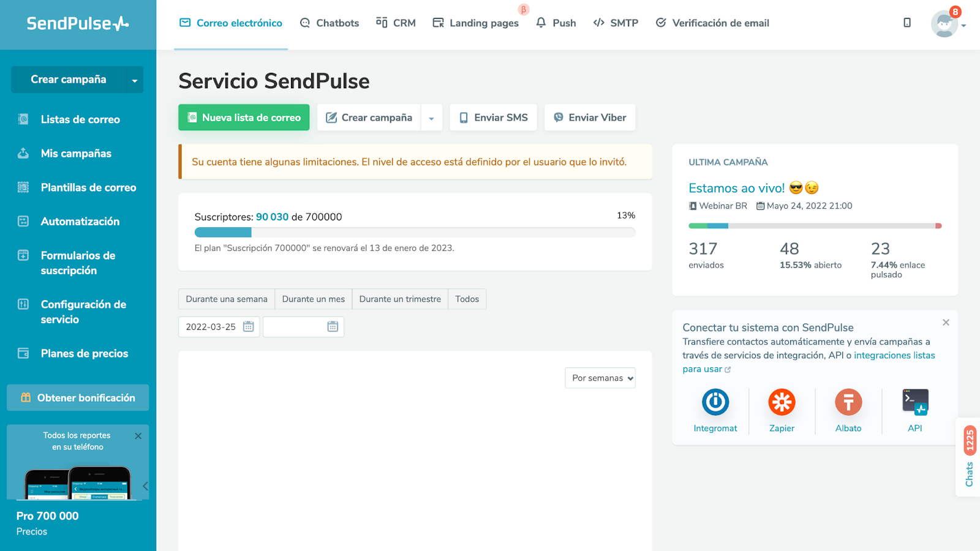Click the 90 030 subscribers link
The height and width of the screenshot is (551, 980).
point(272,217)
